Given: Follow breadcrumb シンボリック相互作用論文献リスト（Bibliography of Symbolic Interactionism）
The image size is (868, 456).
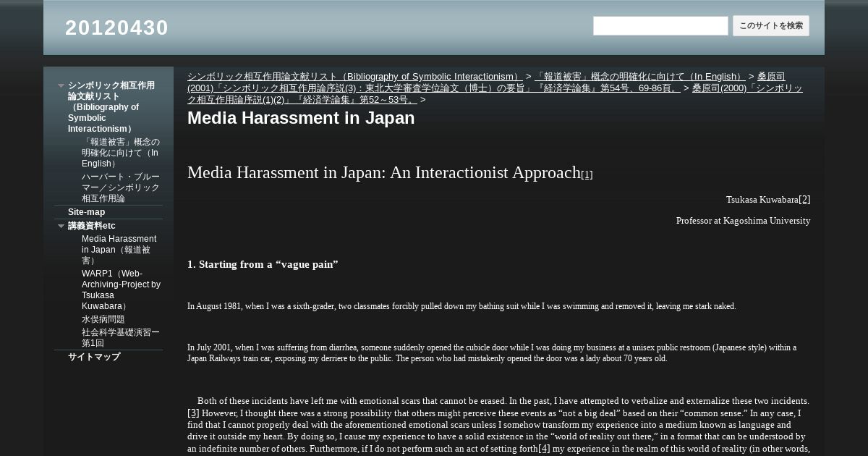Looking at the screenshot, I should tap(355, 77).
